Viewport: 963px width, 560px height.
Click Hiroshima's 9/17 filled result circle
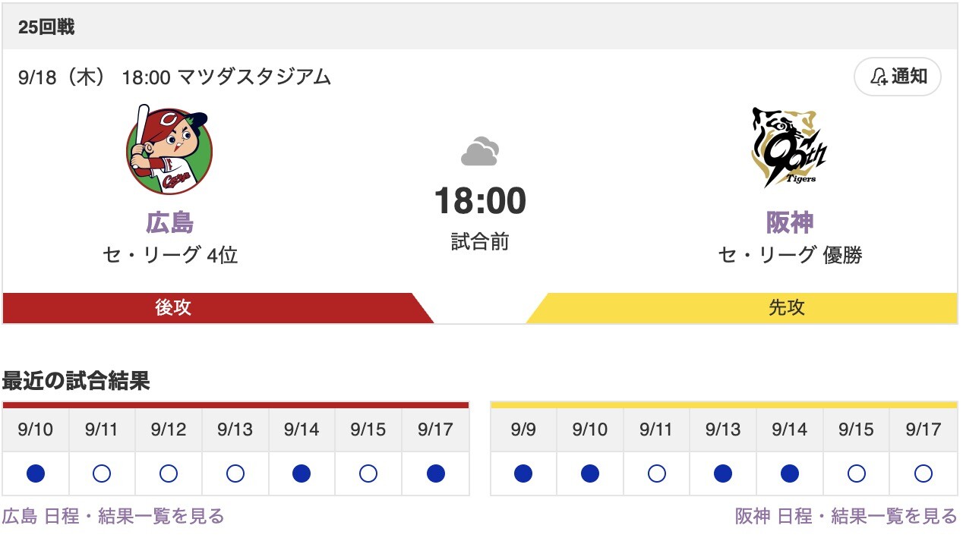coord(435,474)
